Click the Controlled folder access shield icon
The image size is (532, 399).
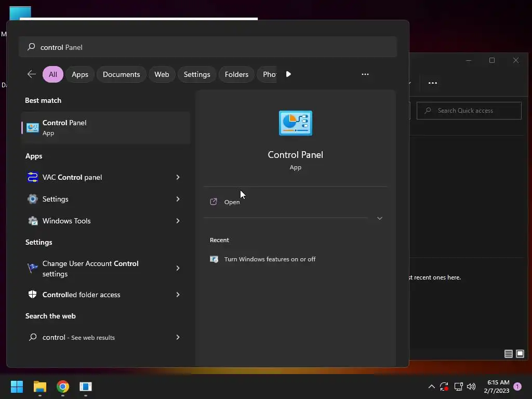coord(33,295)
